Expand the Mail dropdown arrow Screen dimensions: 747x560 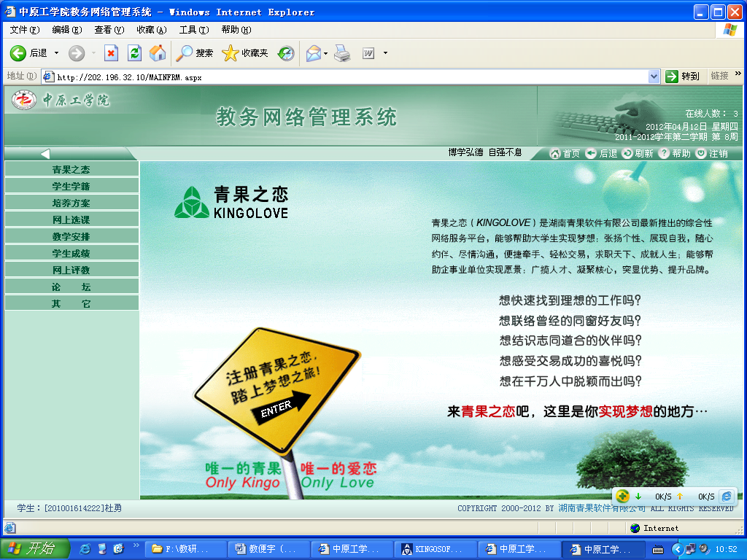(x=326, y=53)
